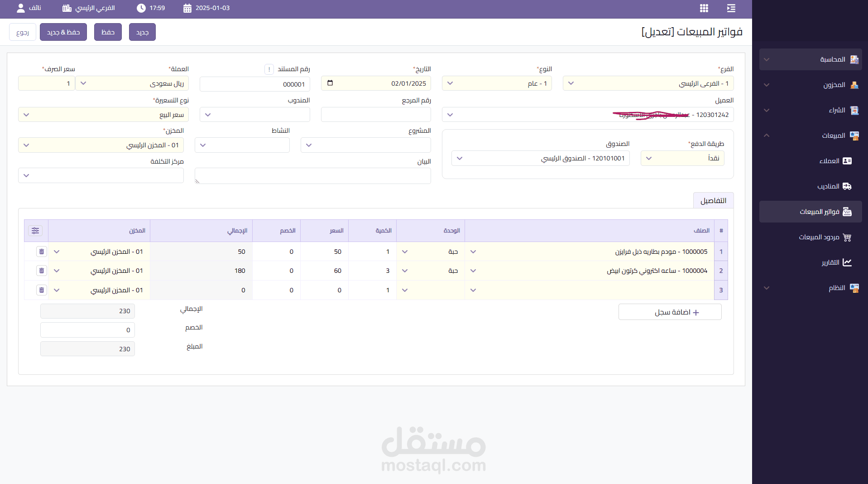Screen dimensions: 868x484
Task: Open the apps grid icon in top bar
Action: [704, 8]
